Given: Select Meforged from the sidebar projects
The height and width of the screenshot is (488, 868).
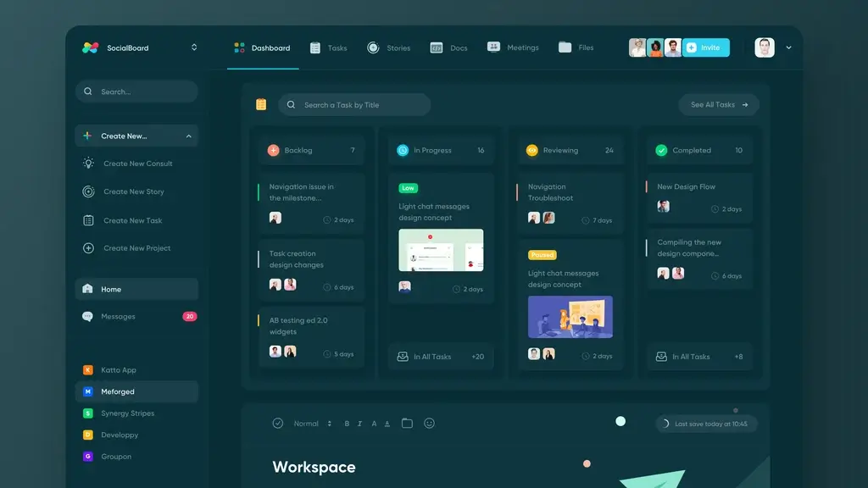Looking at the screenshot, I should (136, 391).
